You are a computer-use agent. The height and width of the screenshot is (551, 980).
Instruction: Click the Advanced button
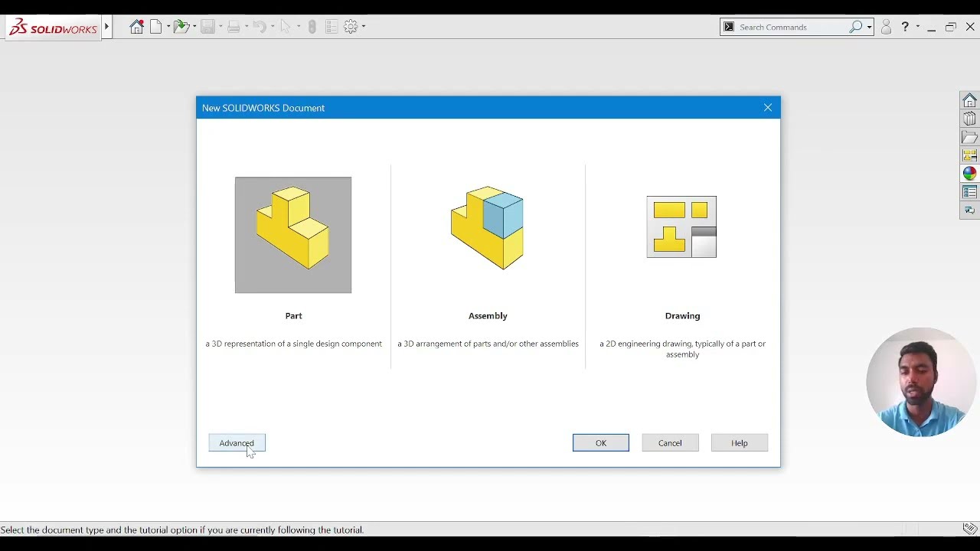pos(237,443)
